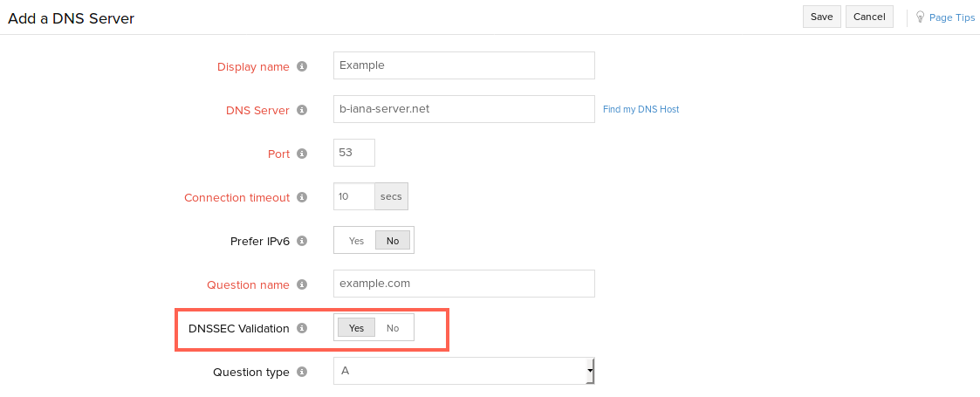Open the Find my DNS Host link
The width and height of the screenshot is (980, 397).
tap(641, 109)
